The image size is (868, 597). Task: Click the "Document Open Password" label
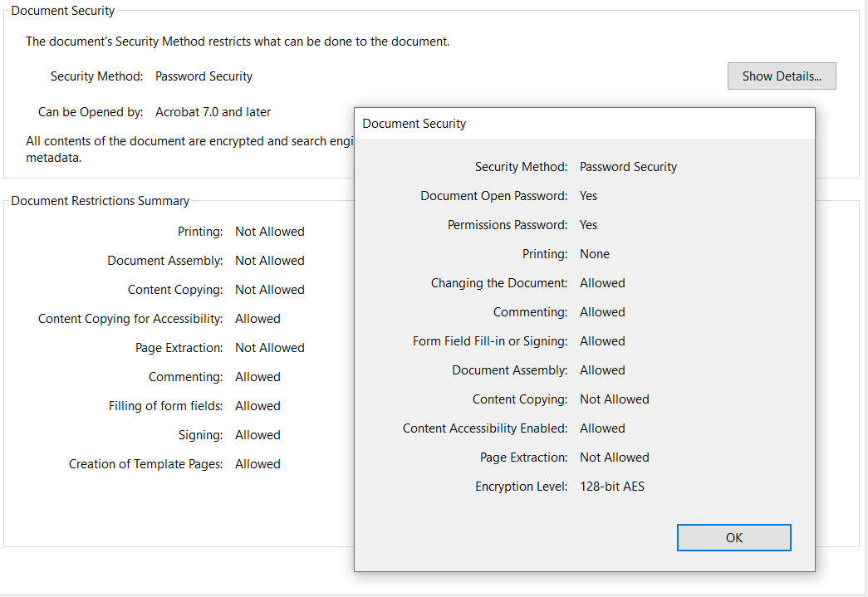coord(493,196)
